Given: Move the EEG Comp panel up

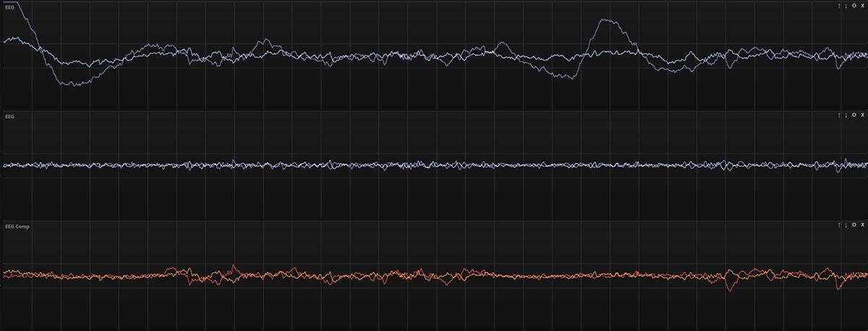Looking at the screenshot, I should (x=839, y=225).
